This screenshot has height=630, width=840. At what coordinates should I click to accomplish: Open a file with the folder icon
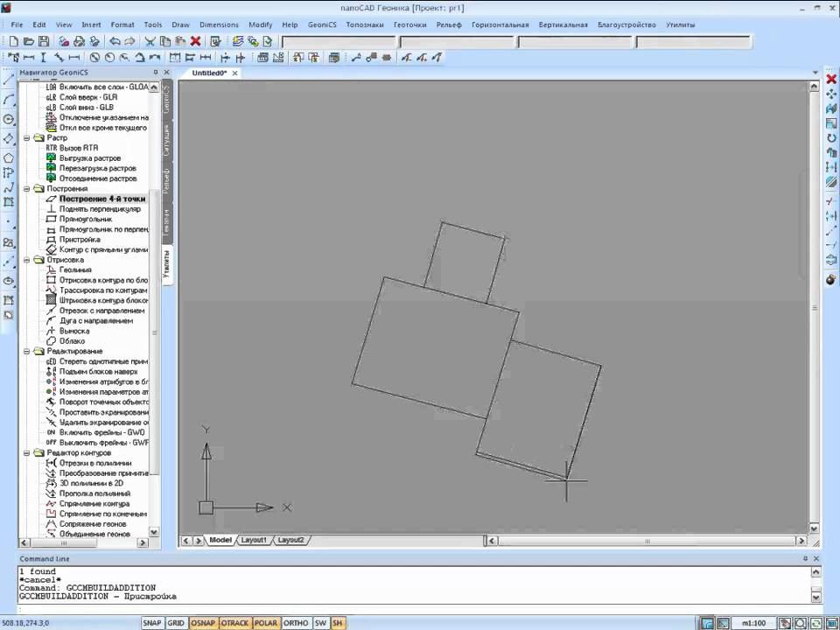click(29, 41)
